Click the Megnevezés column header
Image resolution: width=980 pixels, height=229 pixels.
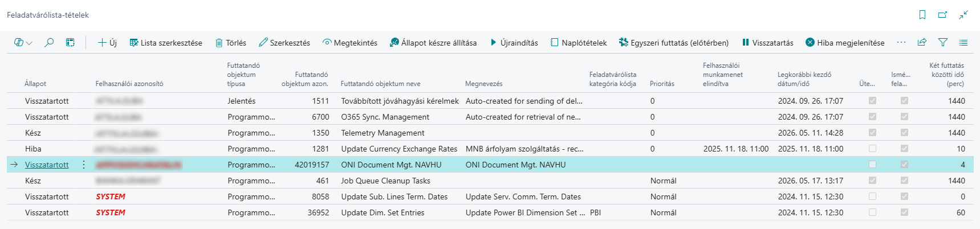coord(484,84)
